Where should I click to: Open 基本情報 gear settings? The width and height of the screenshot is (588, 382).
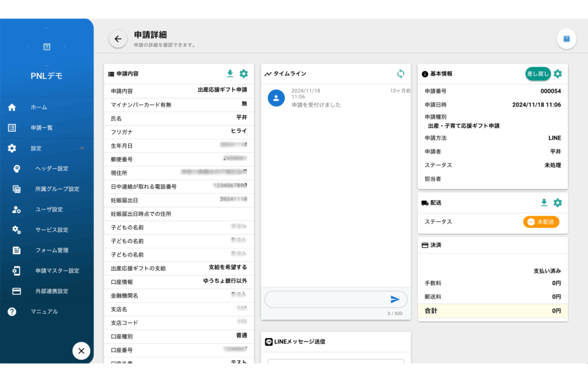click(x=558, y=73)
